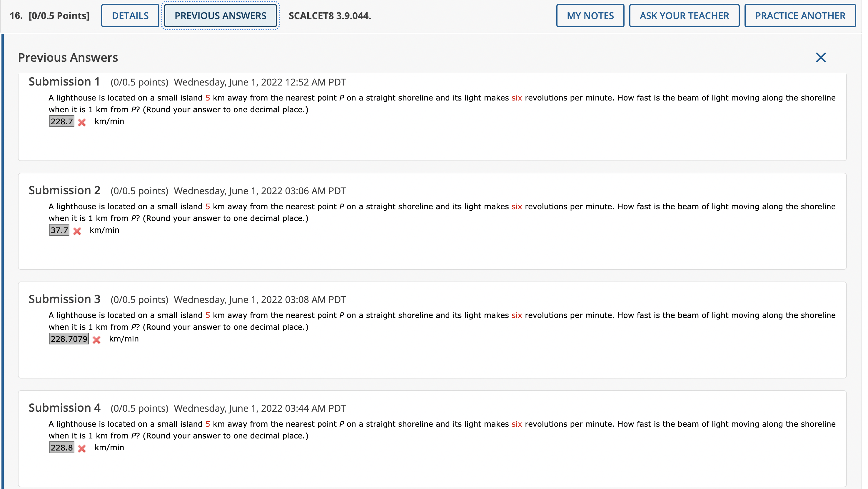Click the 228.7079 answer field
Image resolution: width=868 pixels, height=489 pixels.
[x=69, y=339]
